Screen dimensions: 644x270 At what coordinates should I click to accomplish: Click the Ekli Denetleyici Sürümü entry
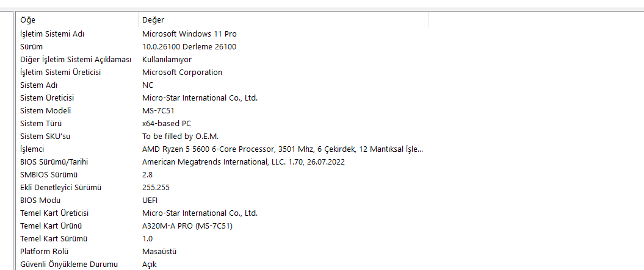60,187
